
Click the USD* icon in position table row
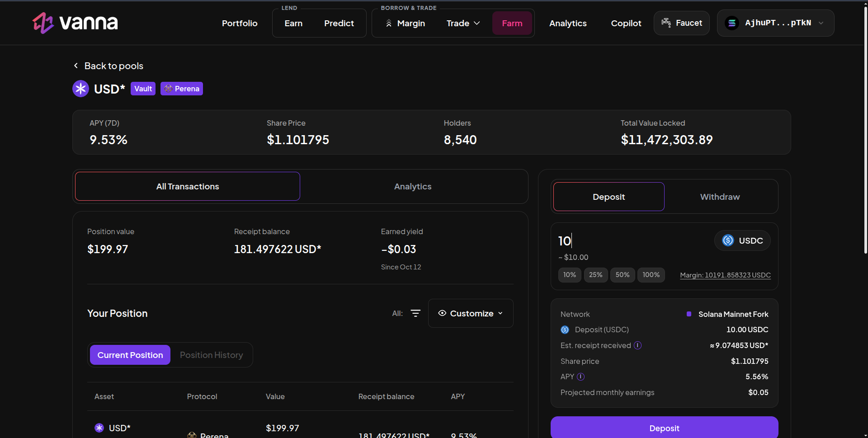tap(99, 428)
